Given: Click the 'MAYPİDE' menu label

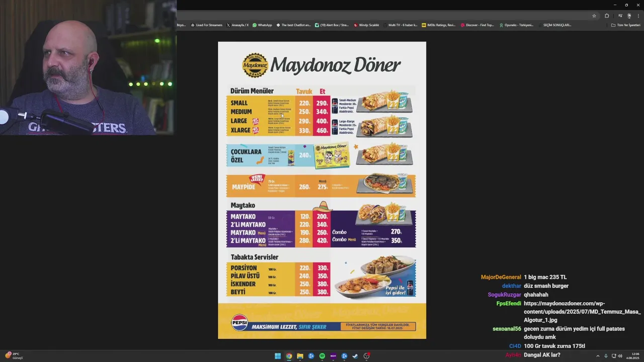Looking at the screenshot, I should click(x=244, y=187).
